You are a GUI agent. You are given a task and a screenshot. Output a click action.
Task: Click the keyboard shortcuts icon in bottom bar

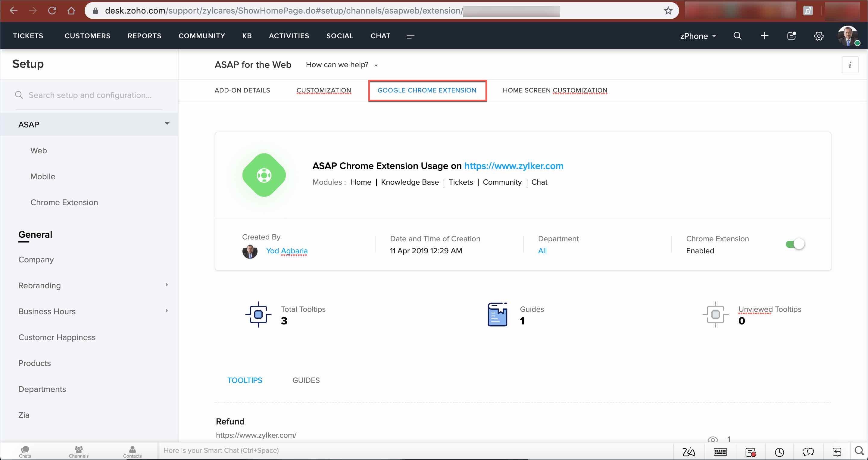(x=720, y=452)
